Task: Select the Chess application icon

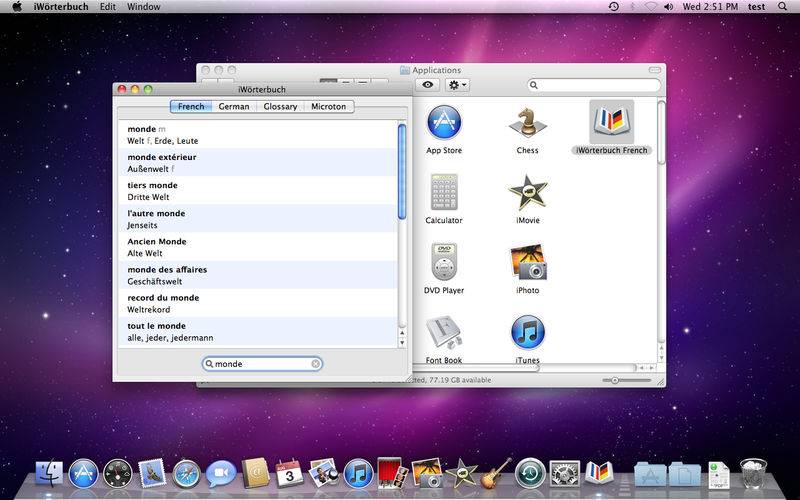Action: point(527,130)
